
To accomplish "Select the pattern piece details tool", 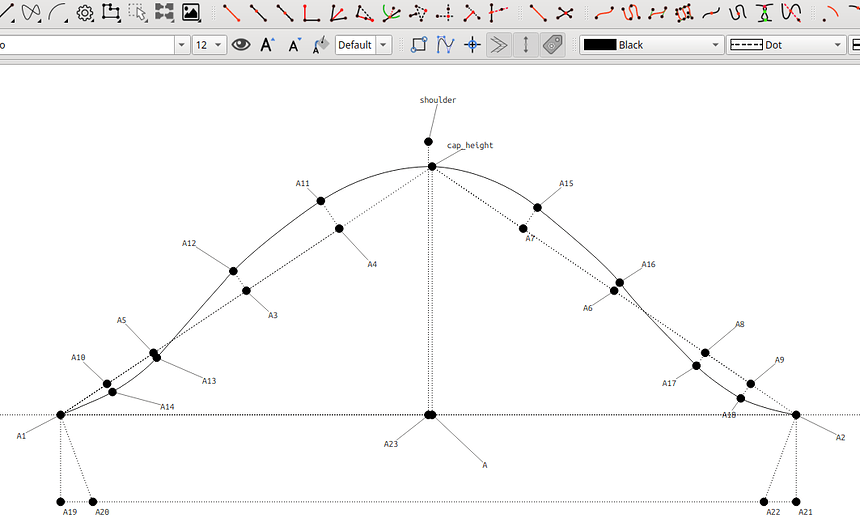I will pyautogui.click(x=111, y=12).
